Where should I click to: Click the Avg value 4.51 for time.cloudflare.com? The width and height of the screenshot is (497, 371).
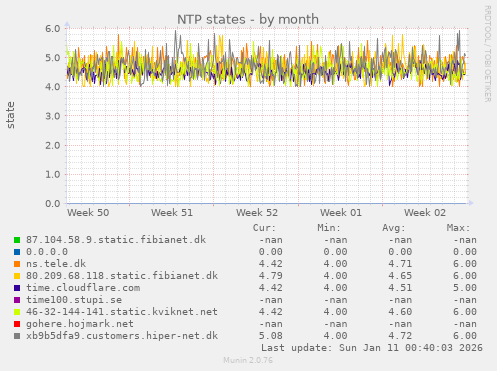pyautogui.click(x=400, y=288)
